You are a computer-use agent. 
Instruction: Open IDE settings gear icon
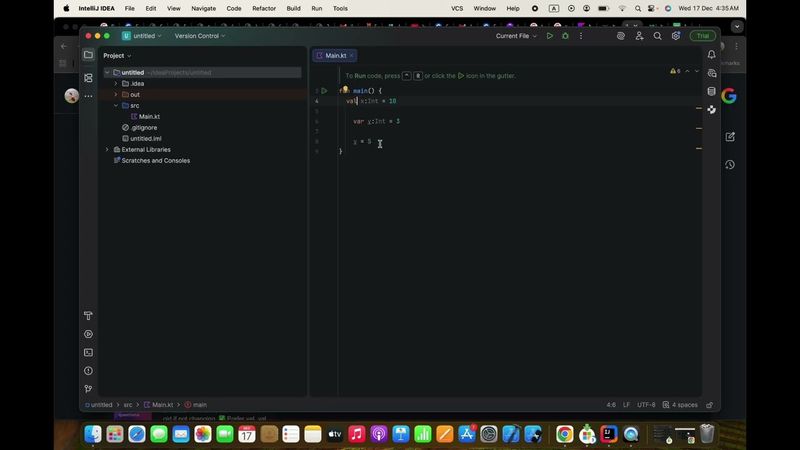pos(676,36)
